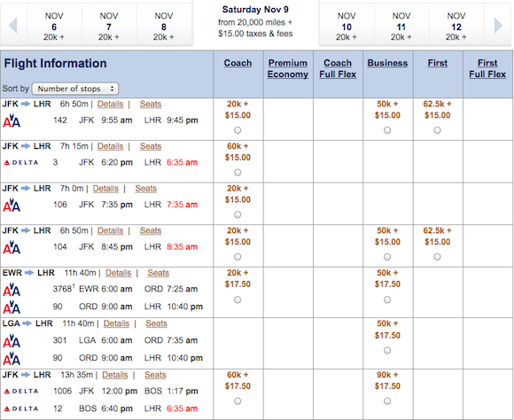Viewport: 514px width, 420px height.
Task: Select First 62.5k fare for flight 142
Action: coord(437,130)
